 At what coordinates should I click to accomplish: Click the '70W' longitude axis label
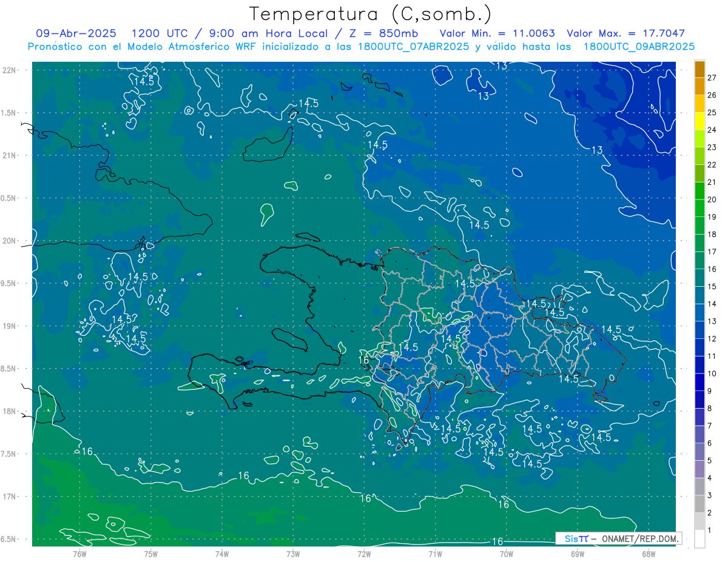click(507, 554)
